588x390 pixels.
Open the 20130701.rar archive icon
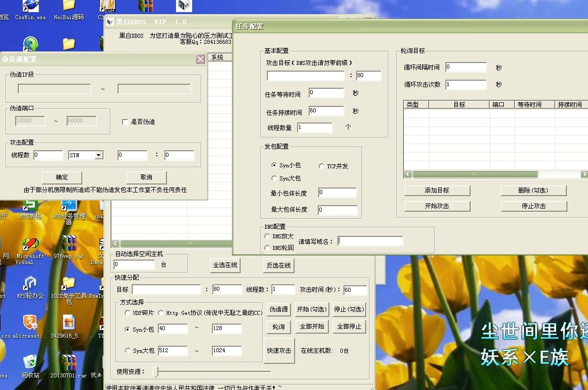(69, 366)
